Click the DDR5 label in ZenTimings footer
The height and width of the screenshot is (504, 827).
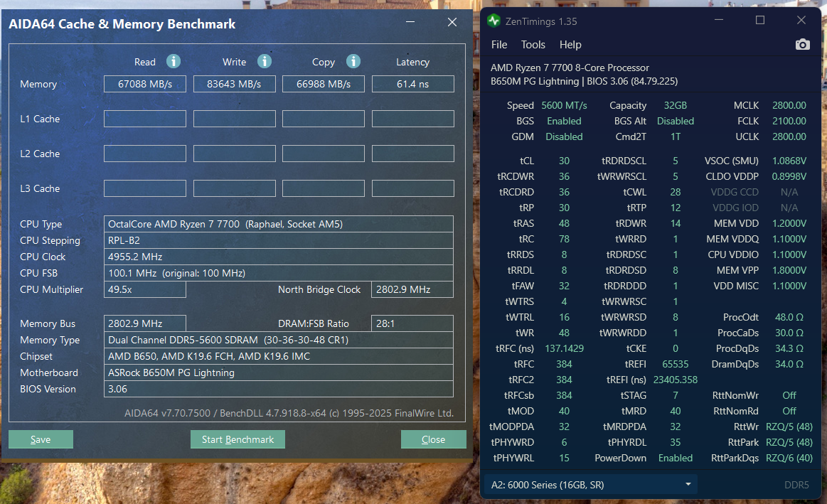(x=796, y=485)
